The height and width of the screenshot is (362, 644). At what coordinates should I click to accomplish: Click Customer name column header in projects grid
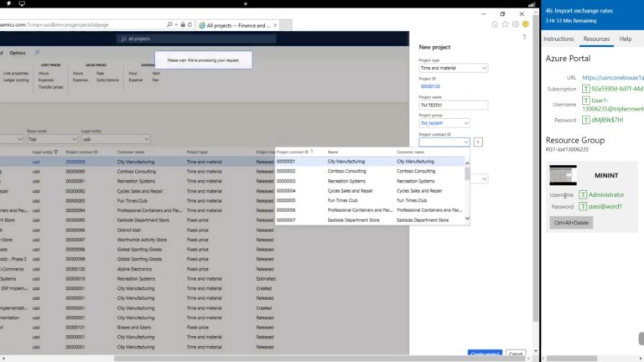[x=131, y=152]
